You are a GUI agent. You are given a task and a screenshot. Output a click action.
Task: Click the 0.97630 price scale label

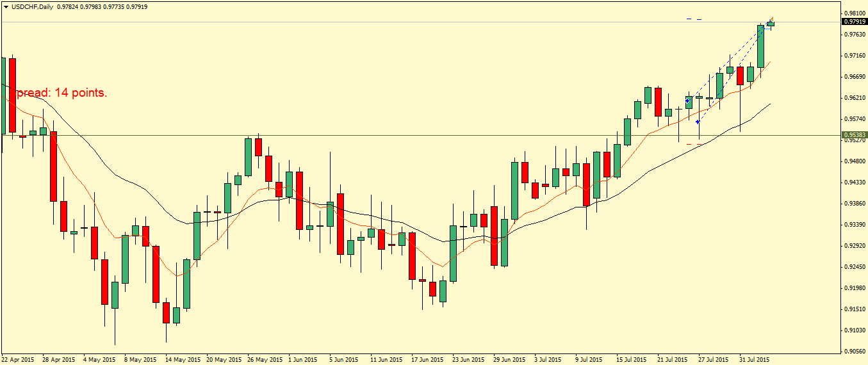click(x=855, y=34)
